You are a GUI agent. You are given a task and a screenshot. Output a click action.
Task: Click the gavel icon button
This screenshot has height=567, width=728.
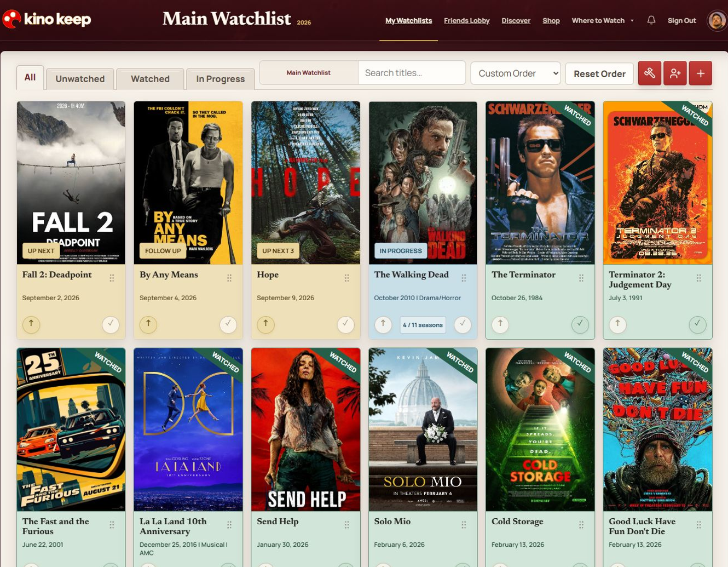coord(650,73)
